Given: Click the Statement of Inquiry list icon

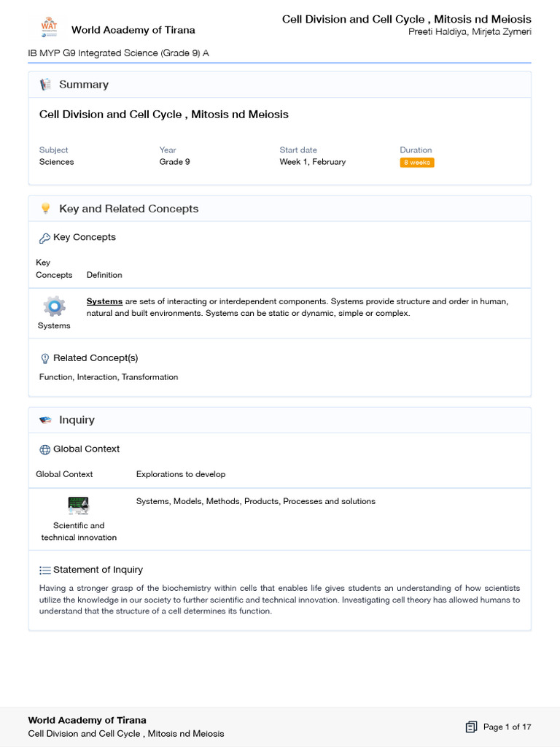Looking at the screenshot, I should [44, 570].
